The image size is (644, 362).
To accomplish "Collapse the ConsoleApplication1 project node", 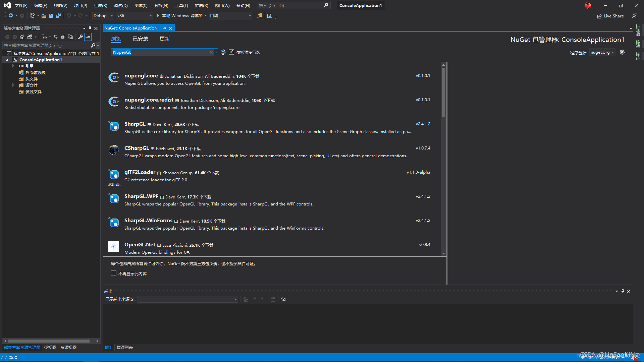I will [x=7, y=60].
